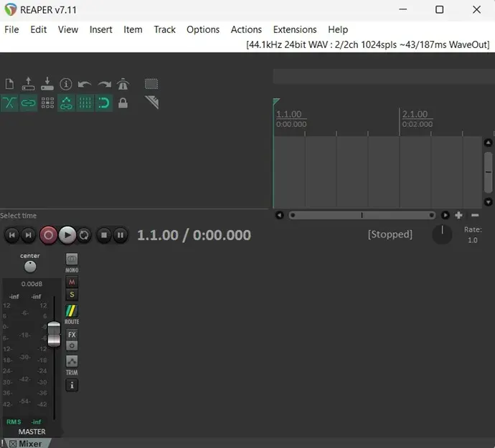The width and height of the screenshot is (495, 448).
Task: Toggle ripple editing icon
Action: 47,103
